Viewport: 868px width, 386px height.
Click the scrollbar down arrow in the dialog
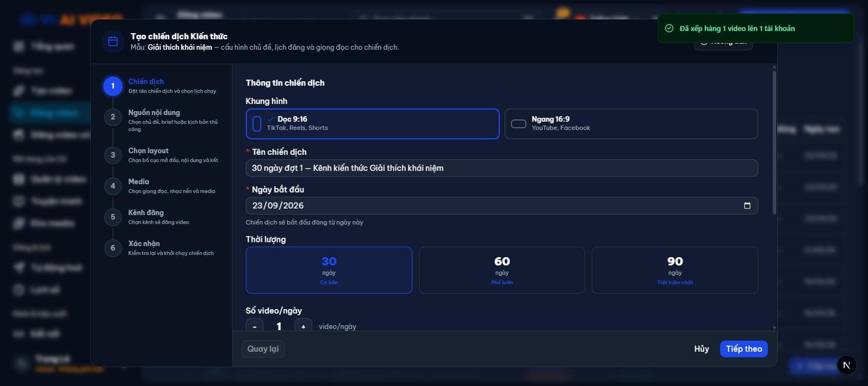pos(774,328)
